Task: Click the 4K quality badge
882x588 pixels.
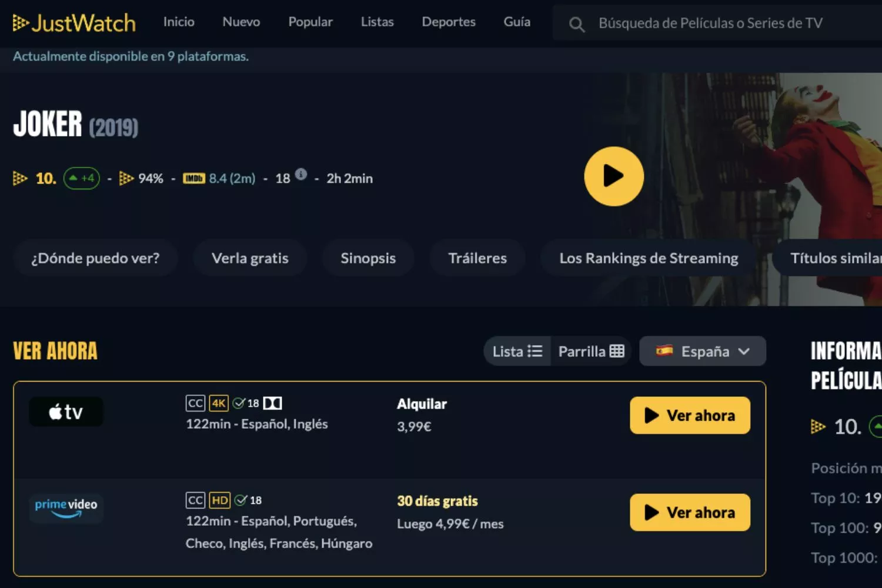Action: pyautogui.click(x=219, y=403)
